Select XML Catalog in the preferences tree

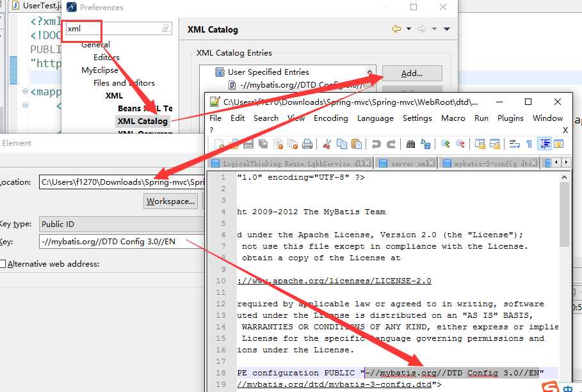(x=143, y=121)
